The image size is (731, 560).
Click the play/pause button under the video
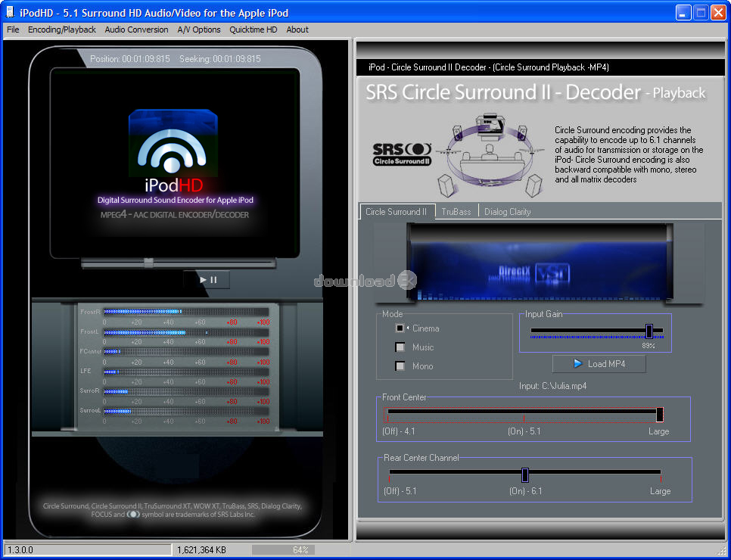pos(207,279)
